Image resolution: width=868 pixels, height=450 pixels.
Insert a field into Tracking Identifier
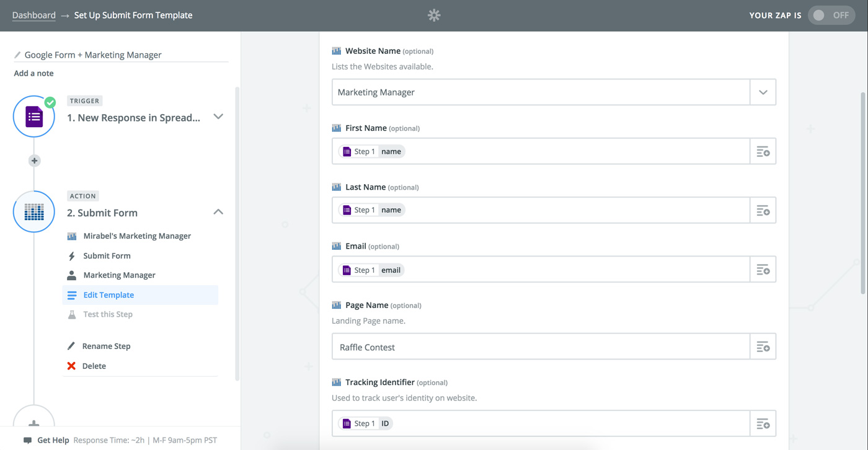click(x=763, y=423)
